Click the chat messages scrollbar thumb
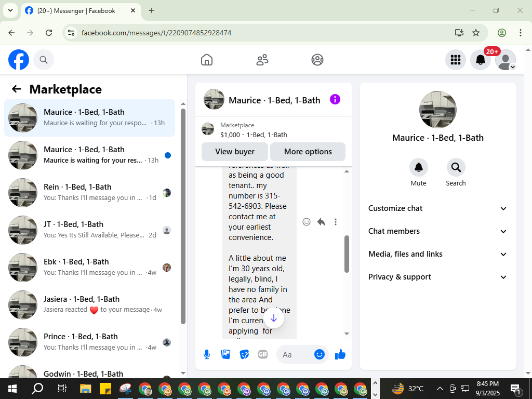Screen dimensions: 532x399 pos(347,254)
